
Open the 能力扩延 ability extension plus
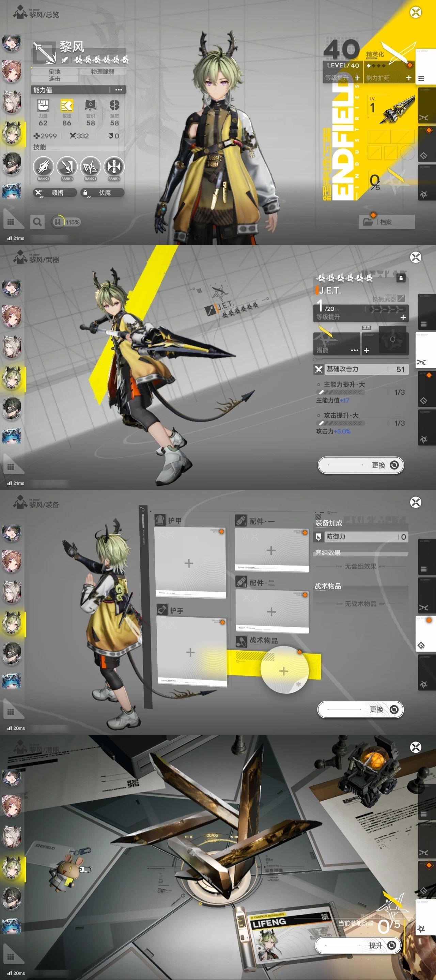(x=409, y=78)
